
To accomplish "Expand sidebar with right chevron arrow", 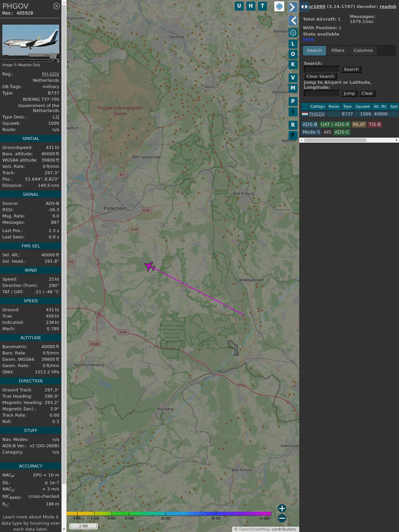I will pos(292,7).
